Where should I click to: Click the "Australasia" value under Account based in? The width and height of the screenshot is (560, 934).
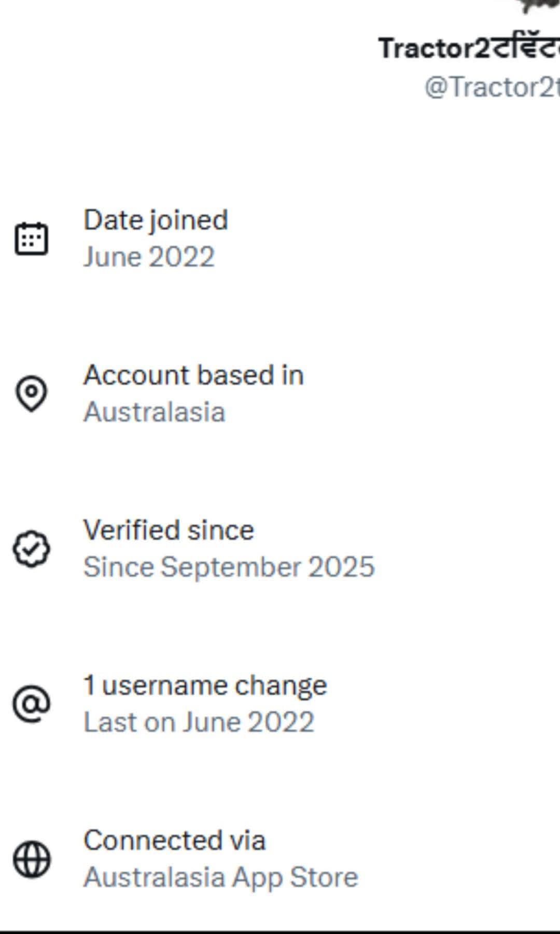(x=154, y=412)
